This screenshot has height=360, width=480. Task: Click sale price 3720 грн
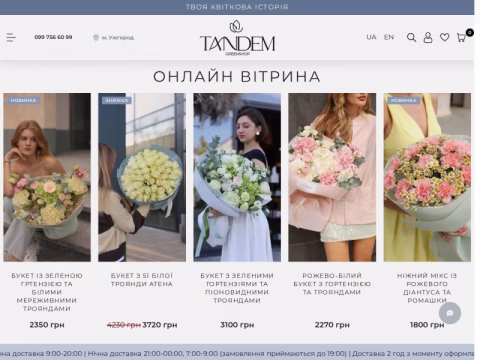pyautogui.click(x=160, y=325)
